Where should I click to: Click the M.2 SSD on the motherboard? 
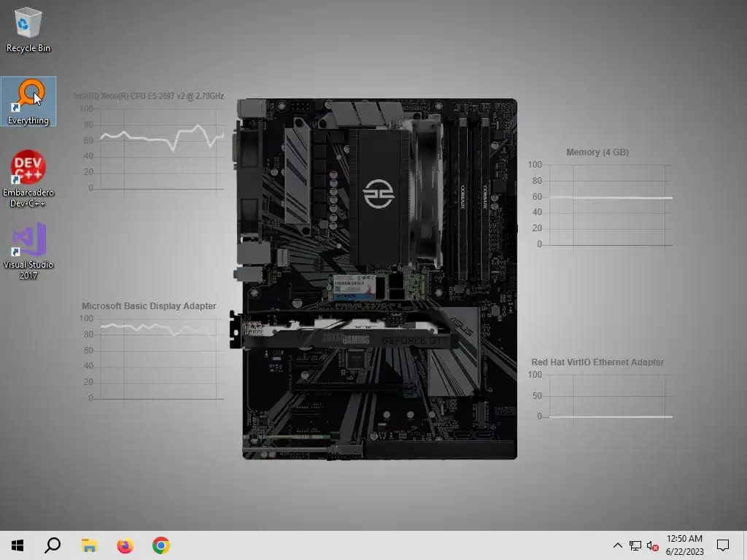click(378, 287)
